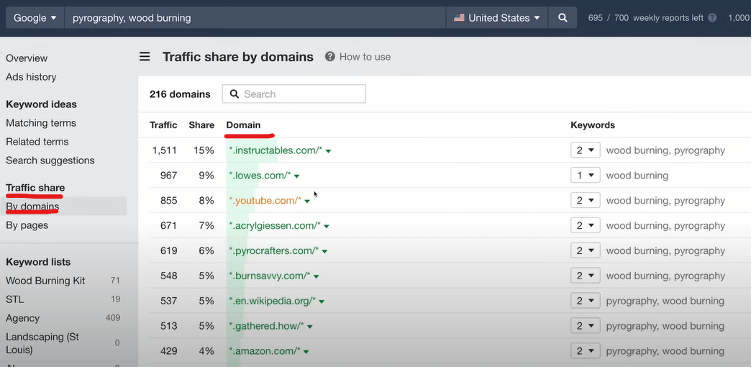Open keywords count dropdown in pyrocrafters row
Image resolution: width=752 pixels, height=368 pixels.
[x=585, y=250]
